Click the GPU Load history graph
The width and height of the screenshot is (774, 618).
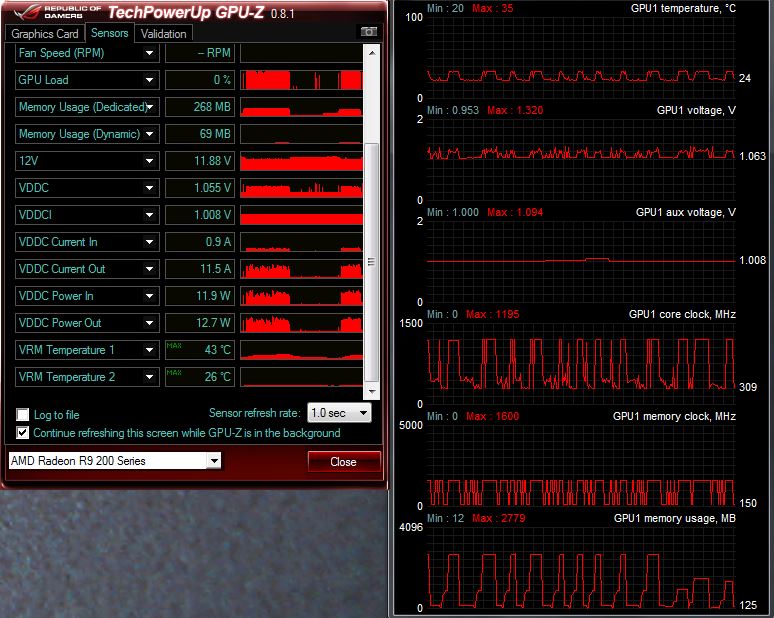302,80
